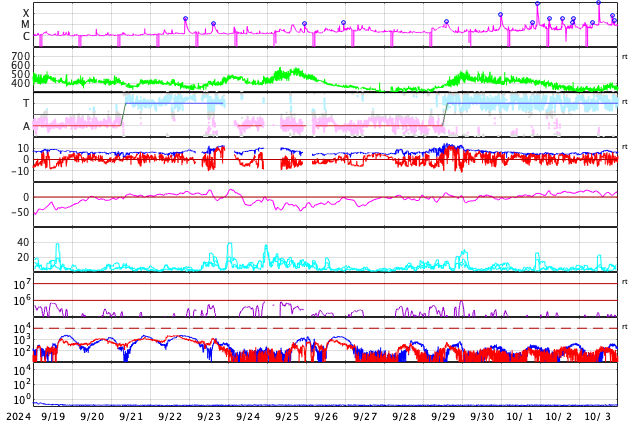The image size is (634, 424).
Task: Choose the 9/26 date label
Action: point(325,416)
